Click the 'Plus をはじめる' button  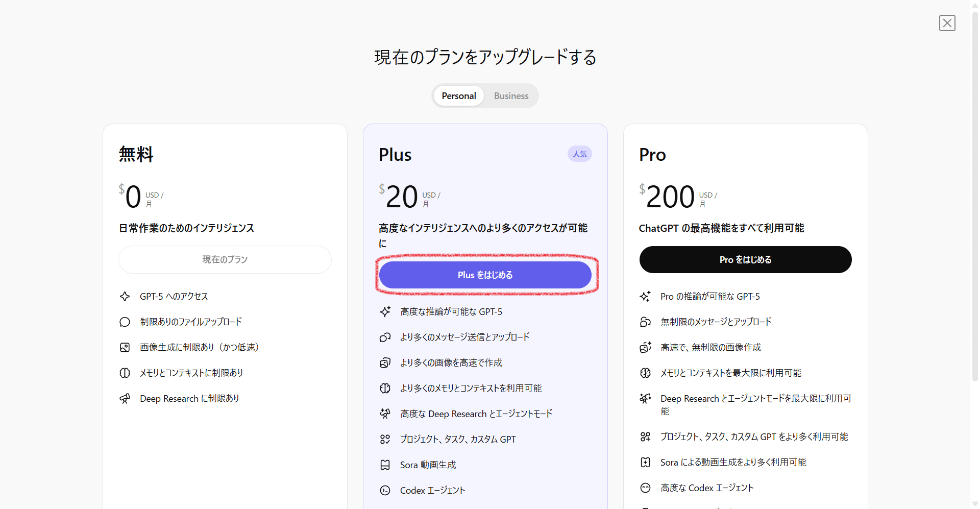pos(485,275)
